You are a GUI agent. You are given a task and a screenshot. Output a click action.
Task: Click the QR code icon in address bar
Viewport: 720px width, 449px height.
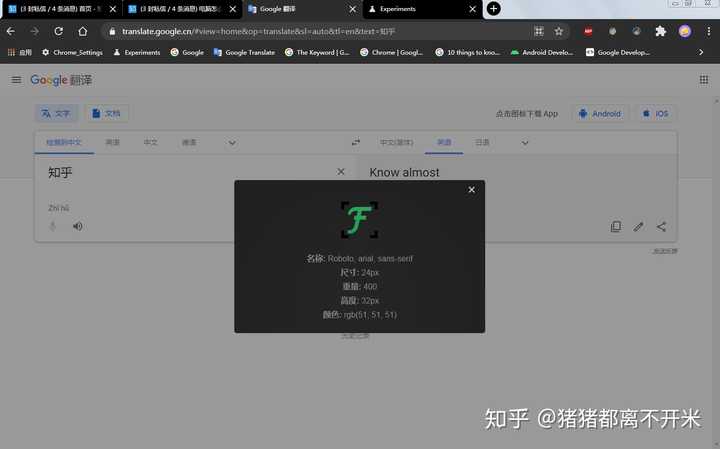[539, 31]
